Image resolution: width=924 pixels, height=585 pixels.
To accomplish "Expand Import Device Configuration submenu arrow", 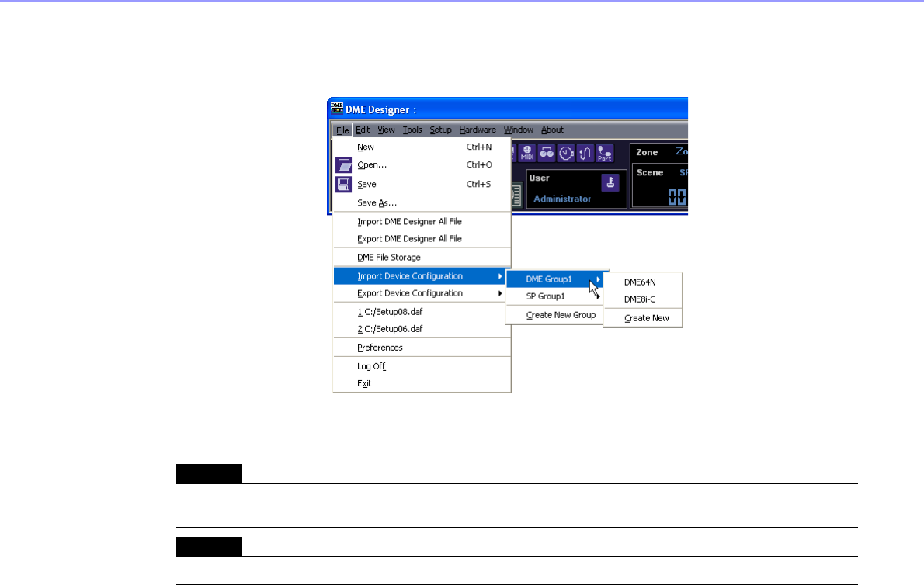I will [x=500, y=276].
